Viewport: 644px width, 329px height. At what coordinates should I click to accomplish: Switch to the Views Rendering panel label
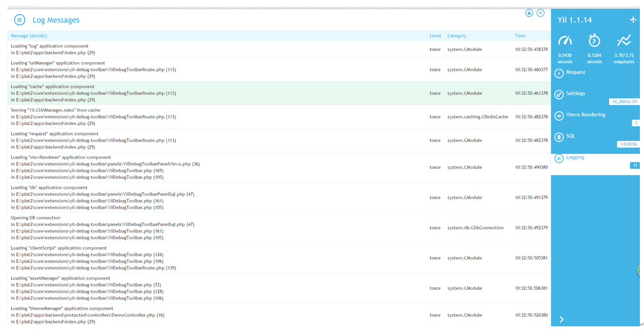tap(585, 115)
